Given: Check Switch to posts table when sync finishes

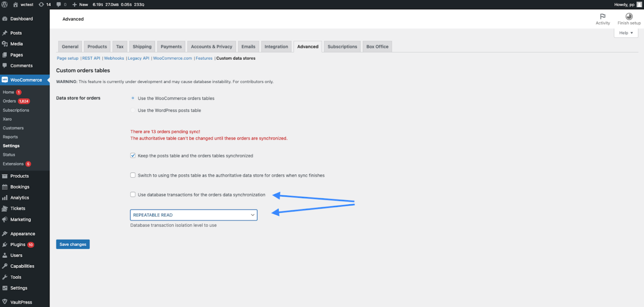Looking at the screenshot, I should pyautogui.click(x=133, y=175).
